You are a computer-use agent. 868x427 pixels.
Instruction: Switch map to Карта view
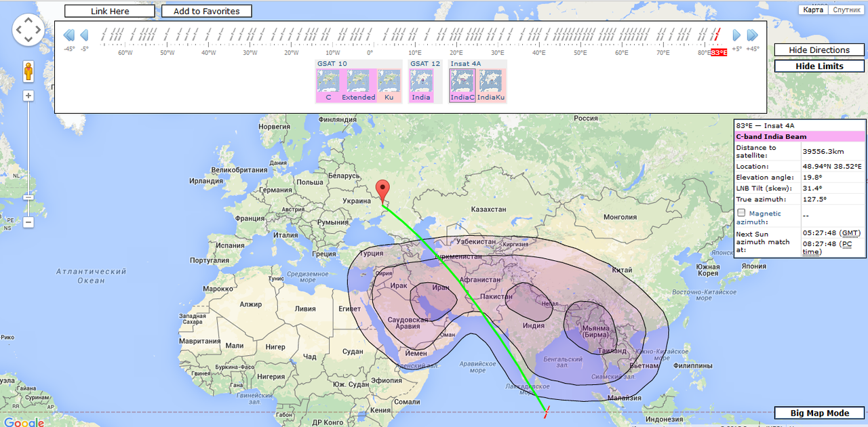[x=813, y=9]
